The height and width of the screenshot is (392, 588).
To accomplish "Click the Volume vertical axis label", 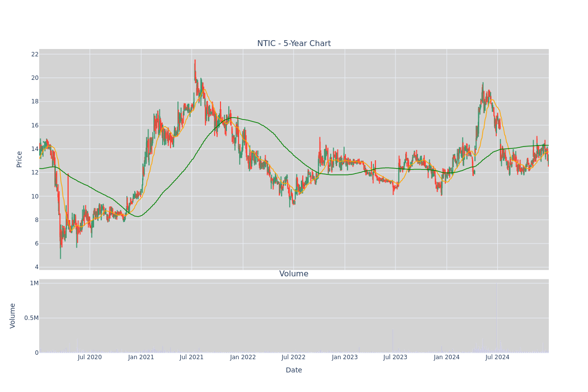I will coord(13,316).
